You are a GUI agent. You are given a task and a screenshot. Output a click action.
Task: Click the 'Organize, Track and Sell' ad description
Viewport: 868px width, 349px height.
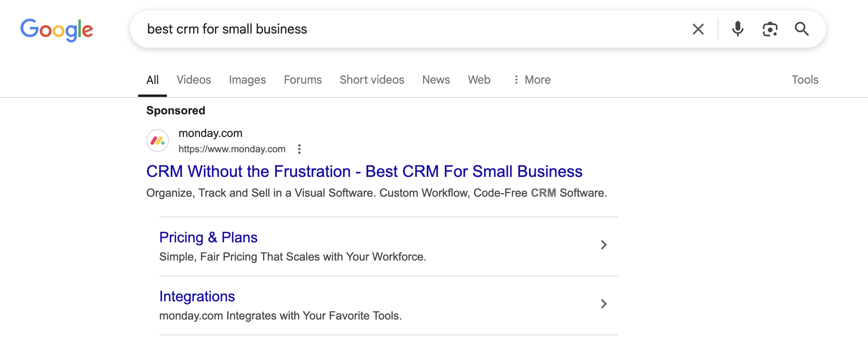coord(377,193)
